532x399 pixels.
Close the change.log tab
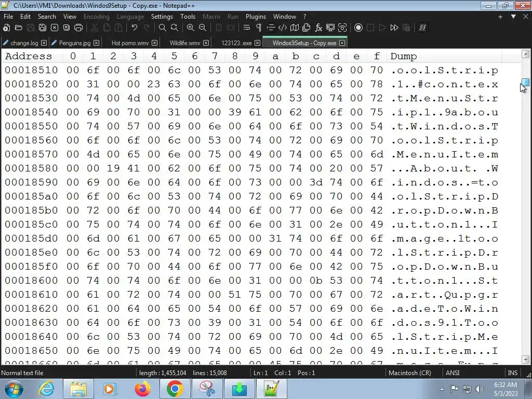pyautogui.click(x=44, y=43)
